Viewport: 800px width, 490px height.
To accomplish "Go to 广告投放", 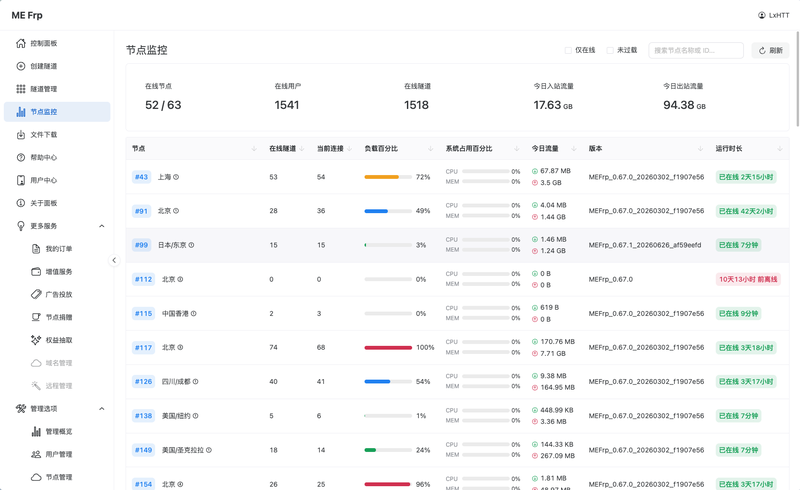I will tap(57, 295).
